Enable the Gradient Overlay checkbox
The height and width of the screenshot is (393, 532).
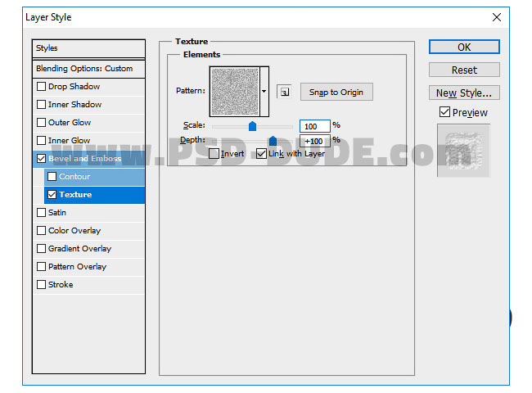coord(42,248)
